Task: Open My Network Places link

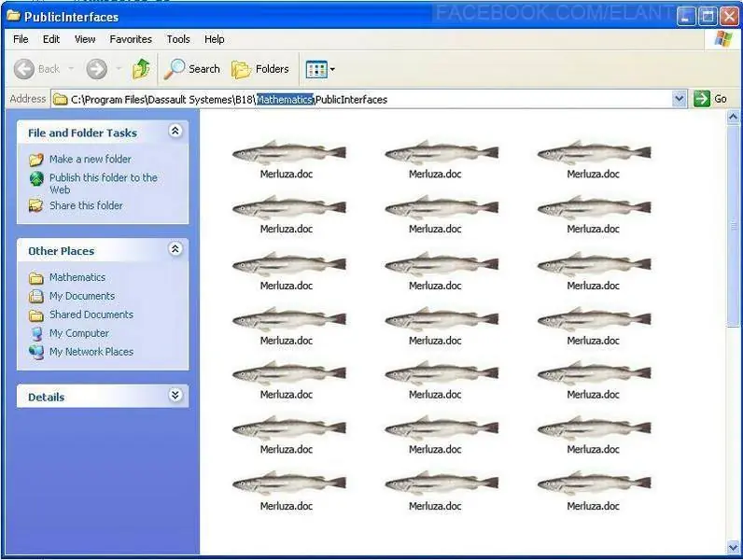Action: coord(91,352)
